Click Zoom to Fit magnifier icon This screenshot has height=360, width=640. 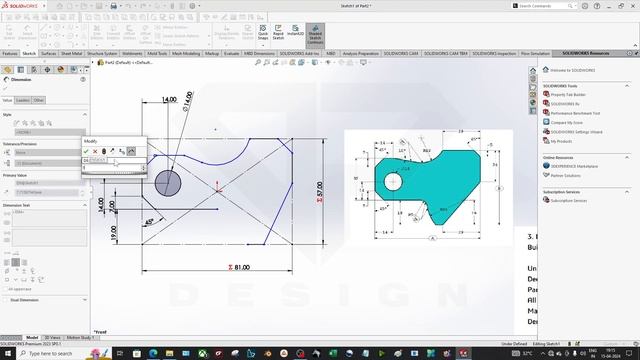(258, 62)
